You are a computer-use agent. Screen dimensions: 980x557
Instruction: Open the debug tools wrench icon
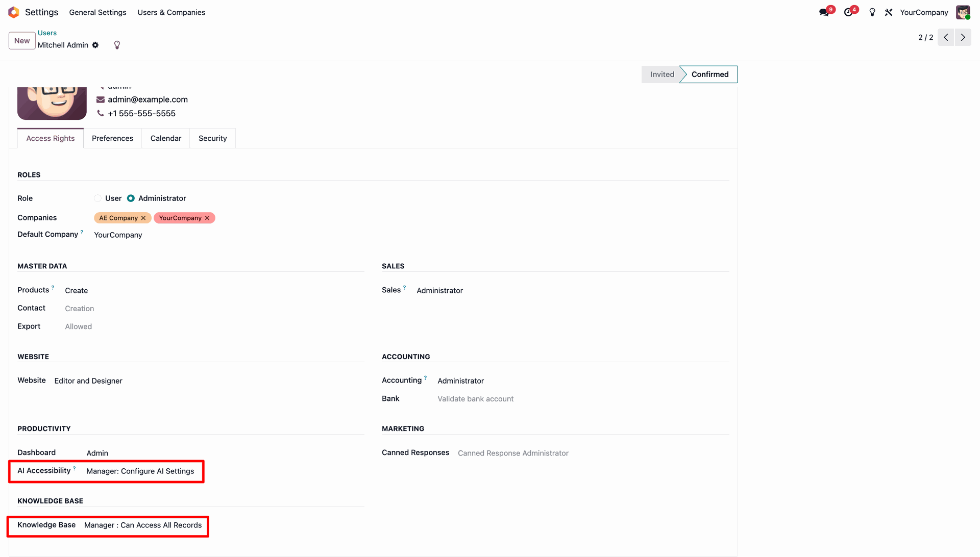(889, 12)
